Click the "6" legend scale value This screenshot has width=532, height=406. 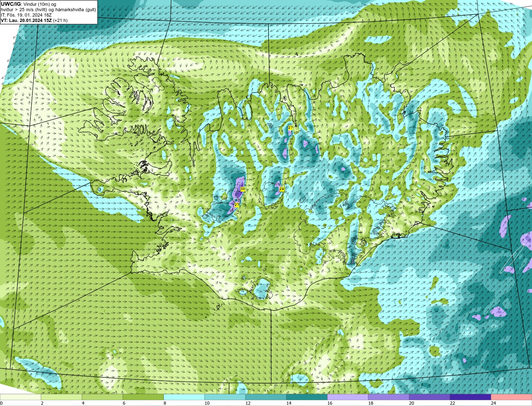tap(124, 403)
